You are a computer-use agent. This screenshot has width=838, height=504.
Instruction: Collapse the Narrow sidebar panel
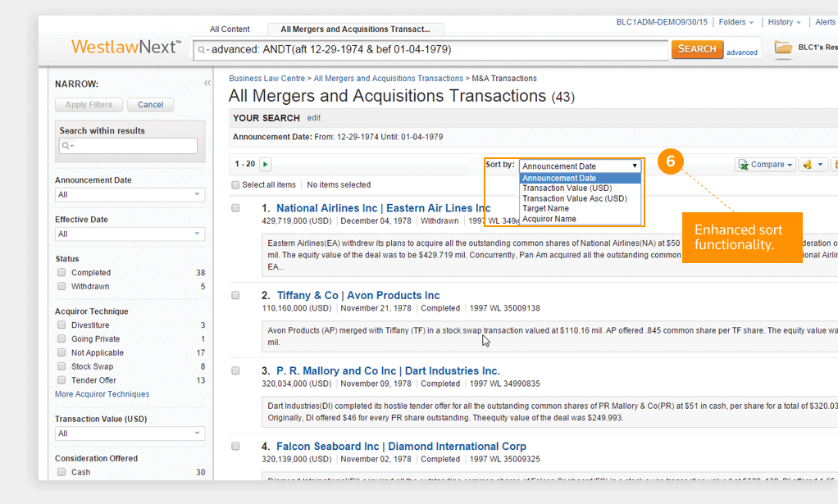tap(207, 84)
